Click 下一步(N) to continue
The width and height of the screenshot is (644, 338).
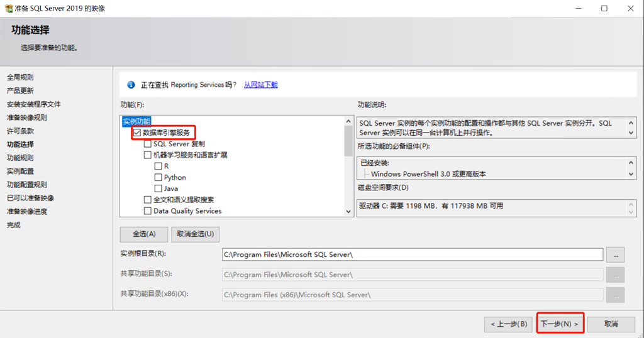[x=560, y=324]
